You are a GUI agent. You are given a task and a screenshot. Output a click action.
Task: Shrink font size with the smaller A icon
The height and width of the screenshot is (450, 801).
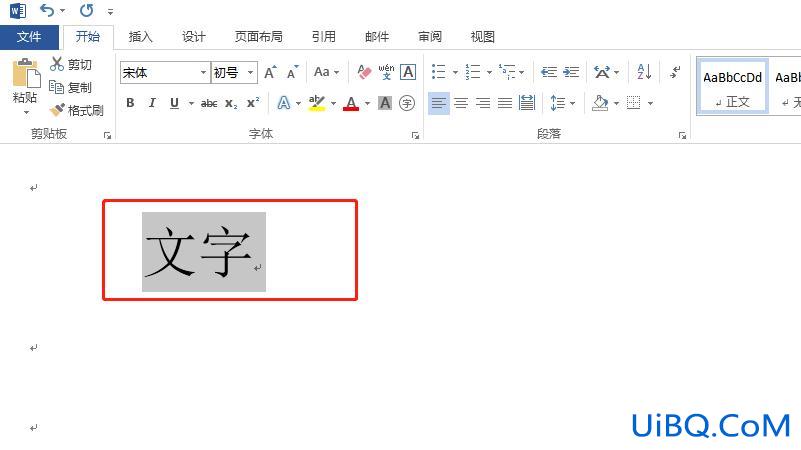pos(292,73)
